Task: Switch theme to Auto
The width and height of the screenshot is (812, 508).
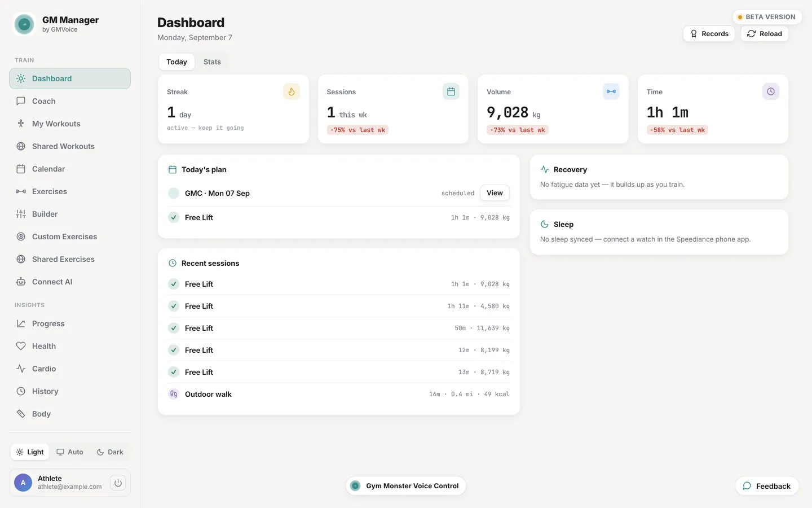Action: pos(70,452)
